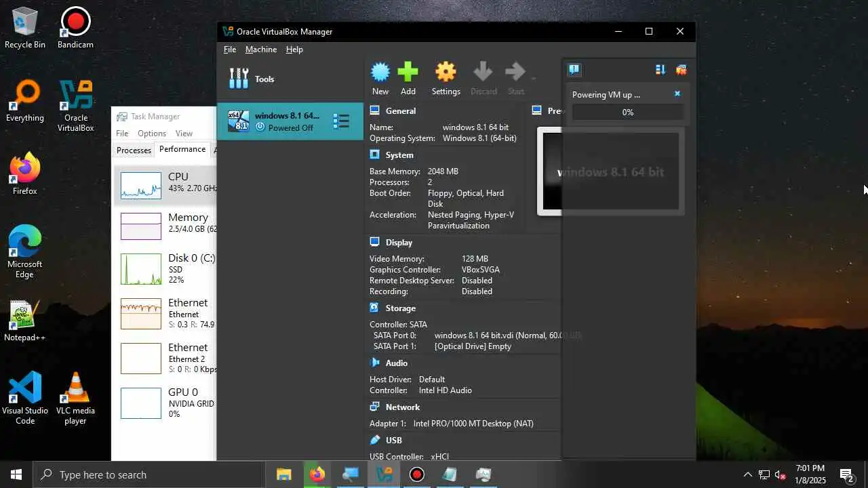868x488 pixels.
Task: Open the Tools item in VirtualBox
Action: pos(290,79)
